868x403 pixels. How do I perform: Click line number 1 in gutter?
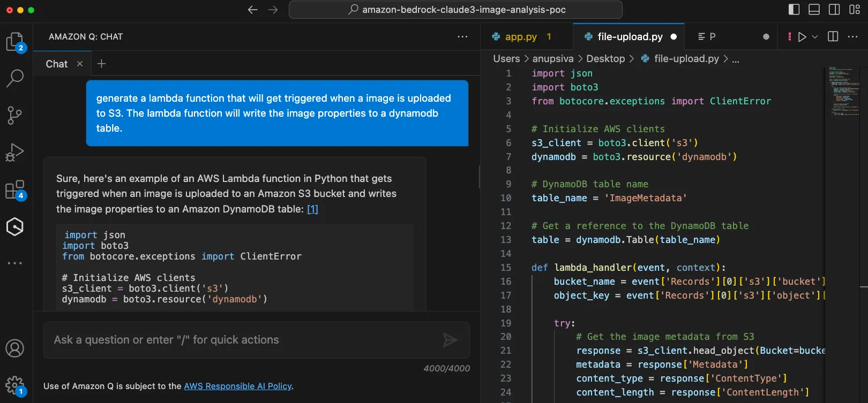[x=508, y=73]
